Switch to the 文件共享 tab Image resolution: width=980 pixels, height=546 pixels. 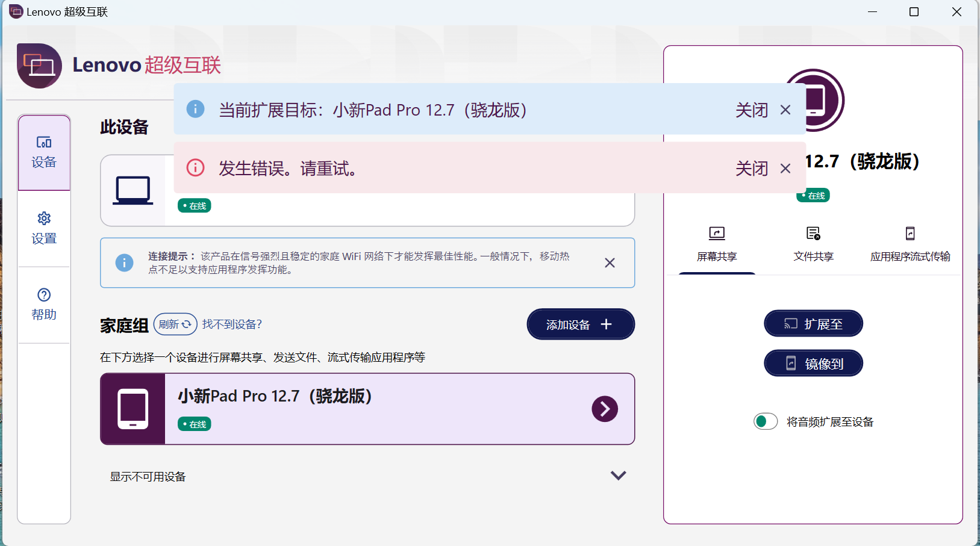tap(813, 244)
